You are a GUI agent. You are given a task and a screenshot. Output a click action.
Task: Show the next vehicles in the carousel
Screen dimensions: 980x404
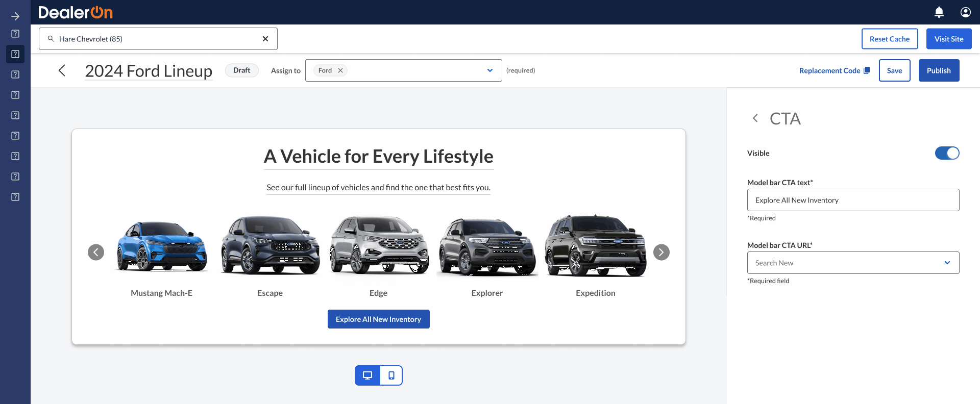coord(661,252)
